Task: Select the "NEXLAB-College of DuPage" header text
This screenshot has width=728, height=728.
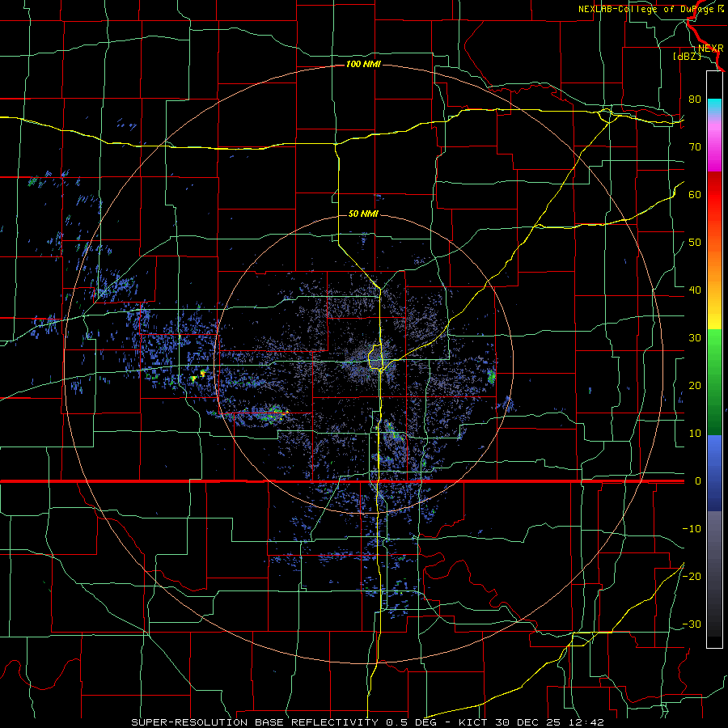Action: click(647, 9)
